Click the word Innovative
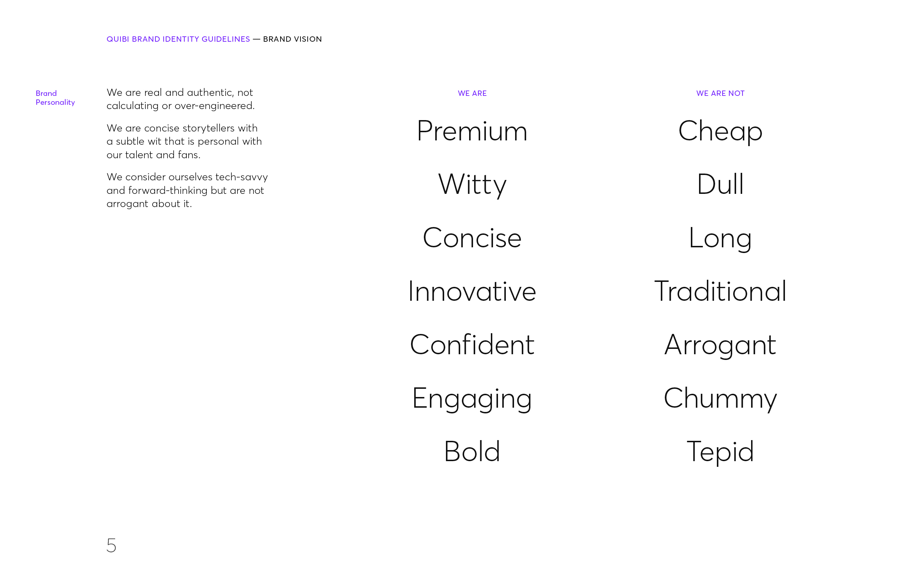909x588 pixels. (472, 291)
